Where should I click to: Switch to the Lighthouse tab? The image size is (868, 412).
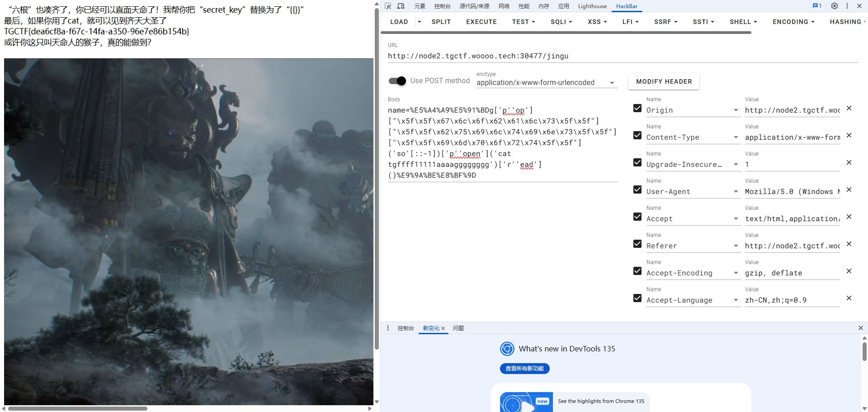pyautogui.click(x=592, y=6)
